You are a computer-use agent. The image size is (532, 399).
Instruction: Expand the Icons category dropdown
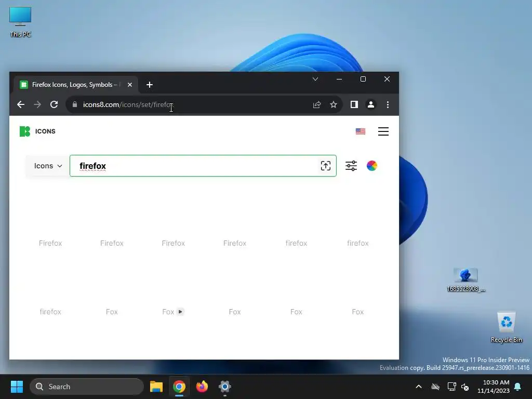48,166
